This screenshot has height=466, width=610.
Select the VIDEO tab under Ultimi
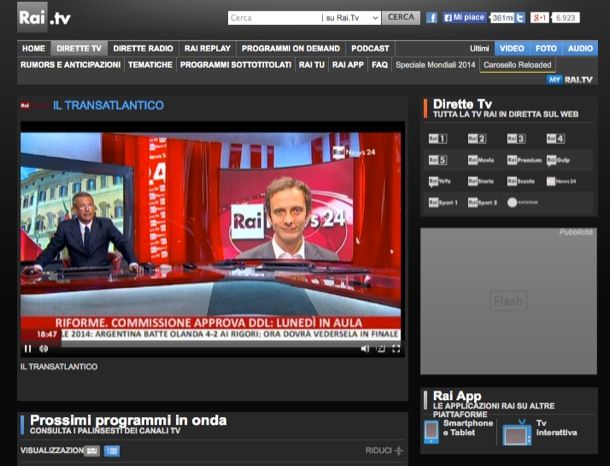point(512,49)
